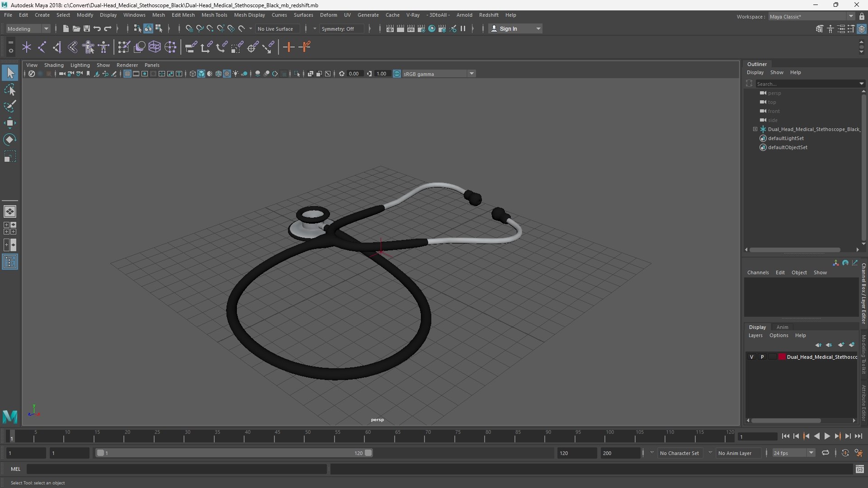Toggle auto keyframe button
868x488 pixels.
pos(845,453)
